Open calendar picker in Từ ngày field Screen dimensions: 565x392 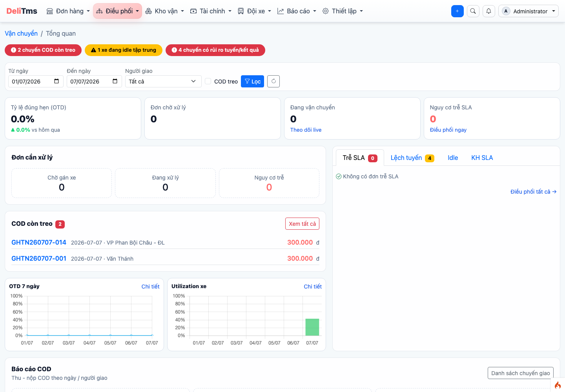[x=56, y=81]
